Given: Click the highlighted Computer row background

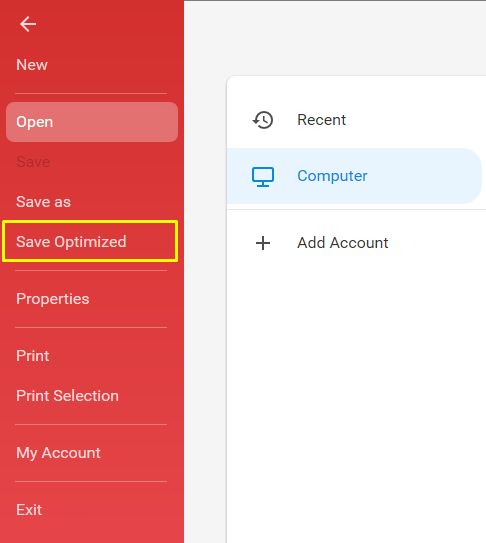Looking at the screenshot, I should pyautogui.click(x=354, y=176).
